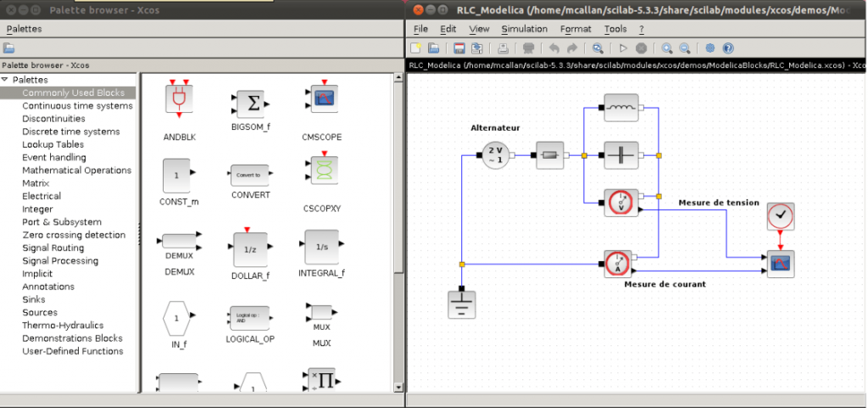Viewport: 868px width, 408px height.
Task: Select the Alternateur voltage source block
Action: click(495, 155)
